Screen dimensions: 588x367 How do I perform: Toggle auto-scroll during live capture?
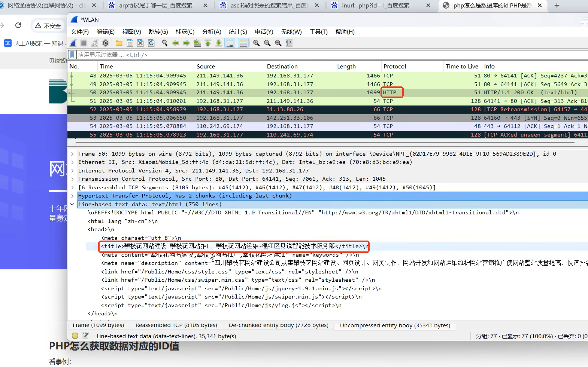coord(230,43)
